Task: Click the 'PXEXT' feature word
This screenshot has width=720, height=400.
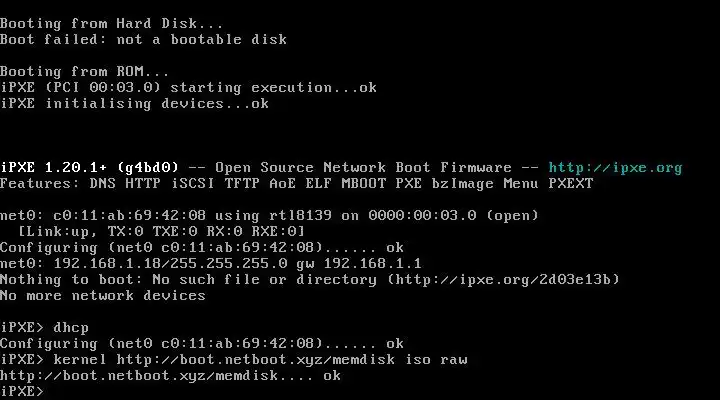Action: click(x=571, y=184)
